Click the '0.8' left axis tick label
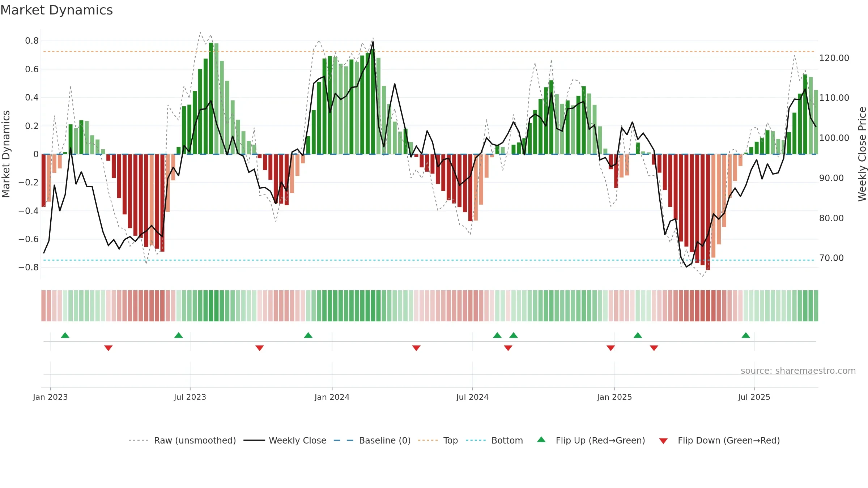This screenshot has height=488, width=868. (x=32, y=41)
